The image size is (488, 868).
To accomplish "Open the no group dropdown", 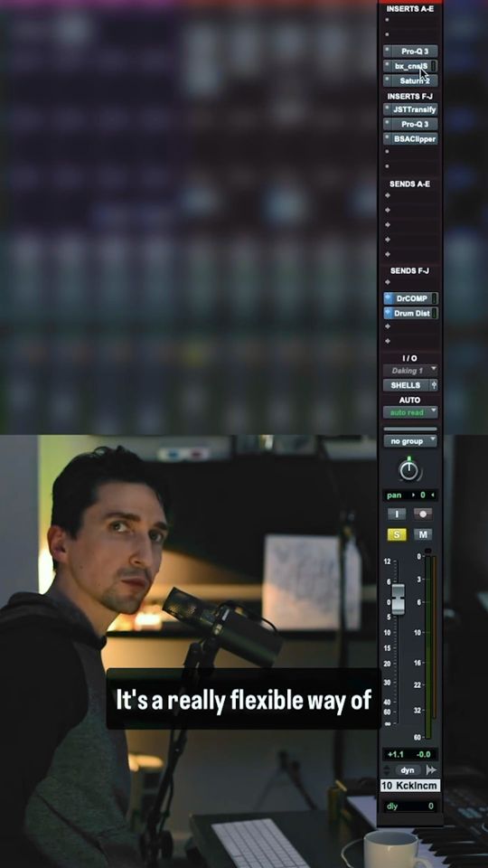I will pos(410,441).
